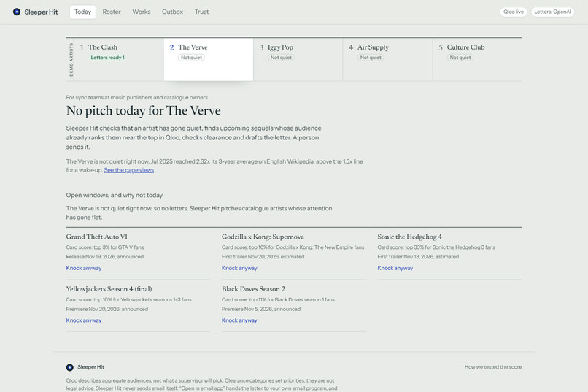
Task: Click First trailer Nov 20, 2026, estimated text
Action: pyautogui.click(x=263, y=257)
